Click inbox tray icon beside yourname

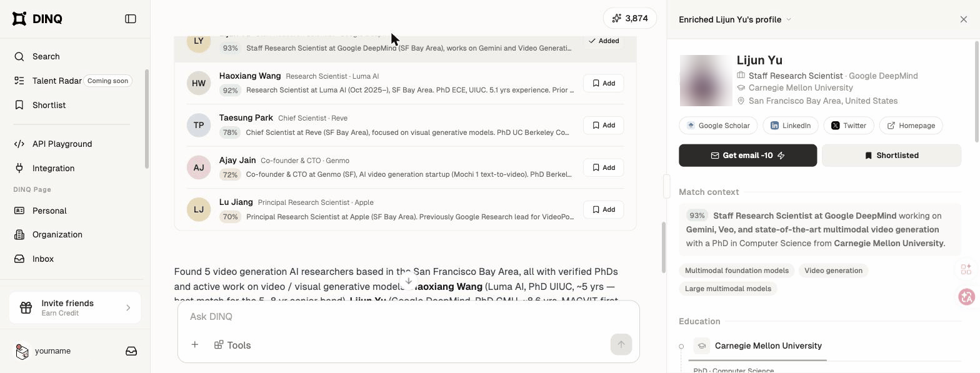pos(131,351)
